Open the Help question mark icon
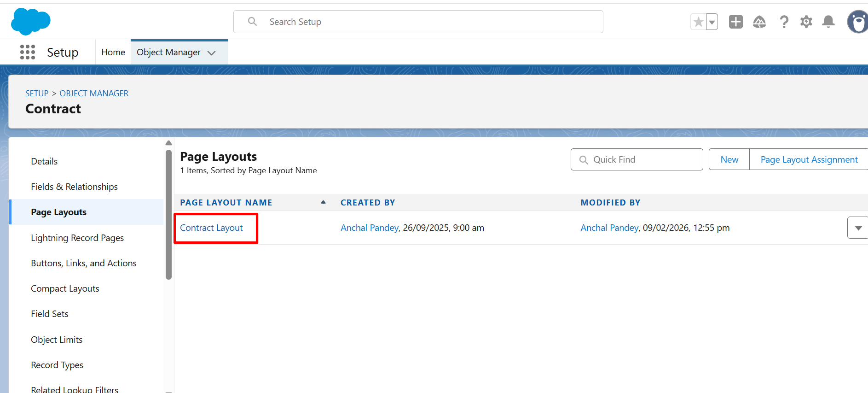 pos(784,22)
